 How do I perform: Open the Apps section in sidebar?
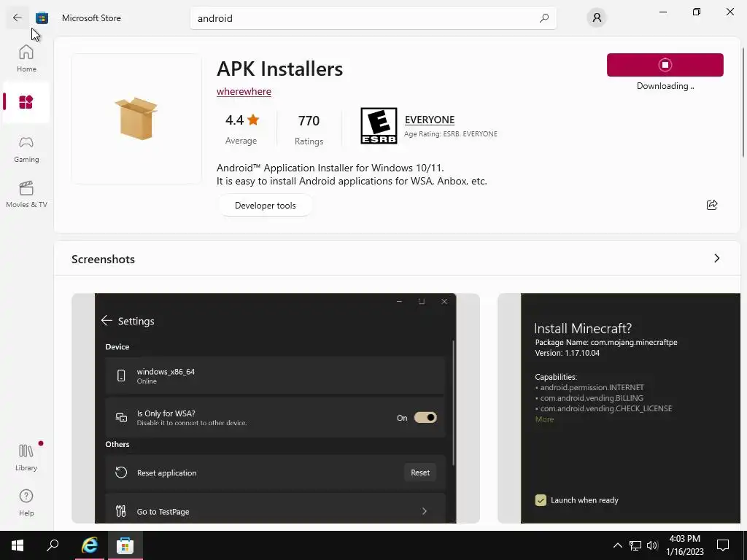(x=26, y=102)
